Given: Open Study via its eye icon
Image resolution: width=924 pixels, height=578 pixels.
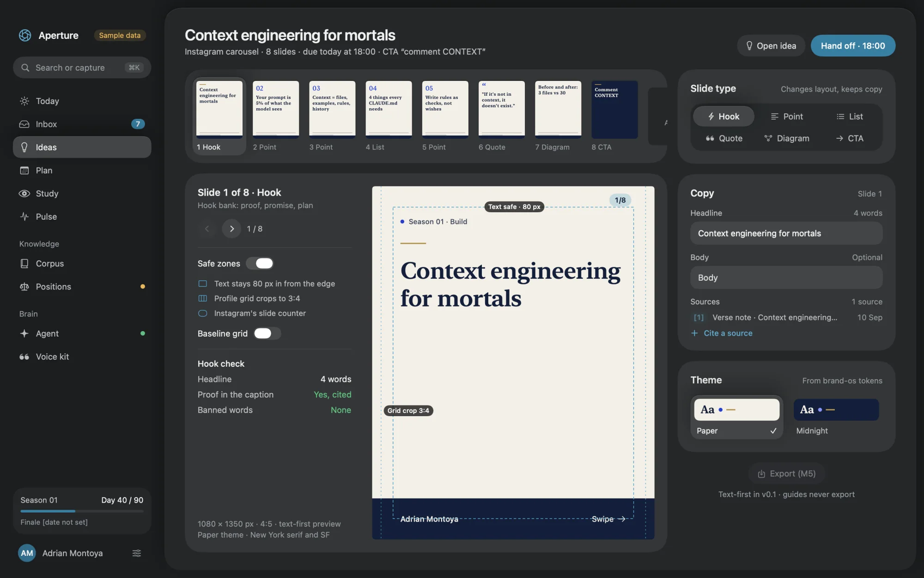Looking at the screenshot, I should click(24, 193).
